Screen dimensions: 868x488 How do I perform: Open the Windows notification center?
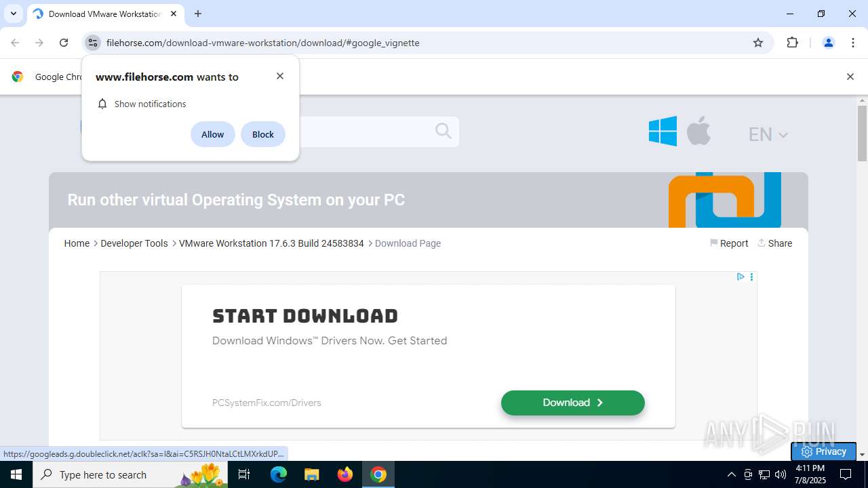click(x=846, y=474)
